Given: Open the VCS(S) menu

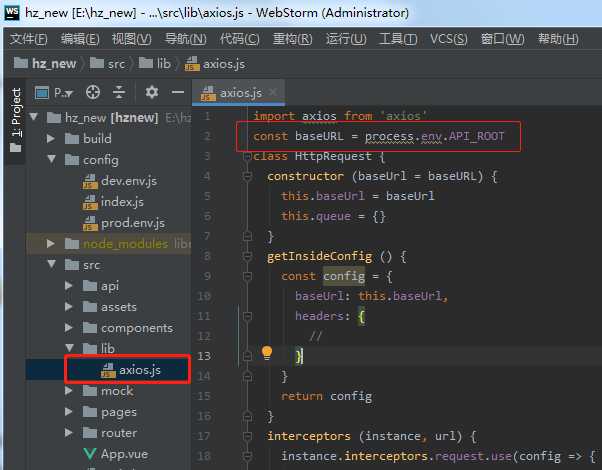Looking at the screenshot, I should pos(448,39).
